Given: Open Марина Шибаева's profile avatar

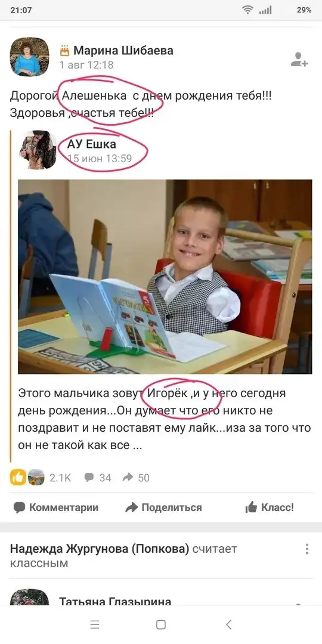Looking at the screenshot, I should point(29,57).
